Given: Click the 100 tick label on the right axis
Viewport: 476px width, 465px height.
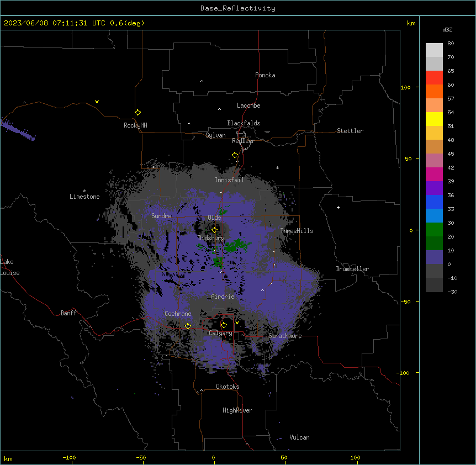Looking at the screenshot, I should [405, 87].
